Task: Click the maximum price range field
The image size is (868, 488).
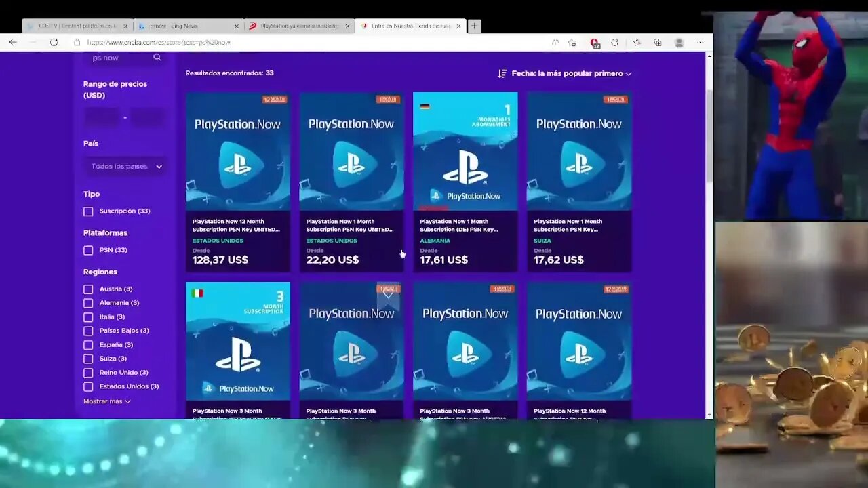Action: [x=148, y=117]
